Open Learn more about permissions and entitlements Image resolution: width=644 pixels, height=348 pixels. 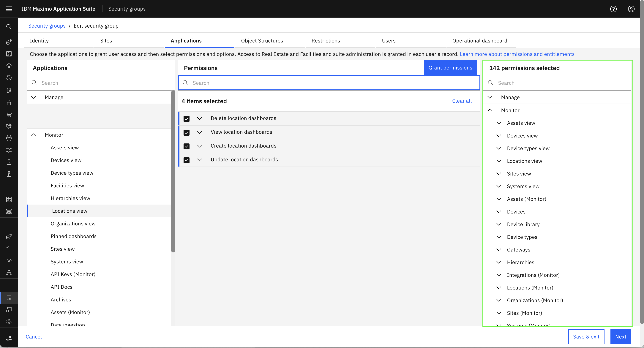517,54
